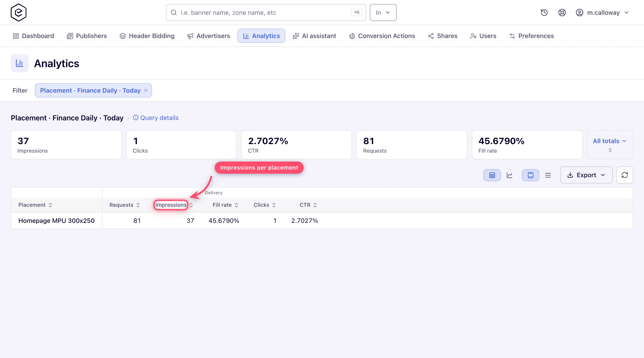Open the help lifebuoy icon
The width and height of the screenshot is (644, 358).
click(x=562, y=13)
